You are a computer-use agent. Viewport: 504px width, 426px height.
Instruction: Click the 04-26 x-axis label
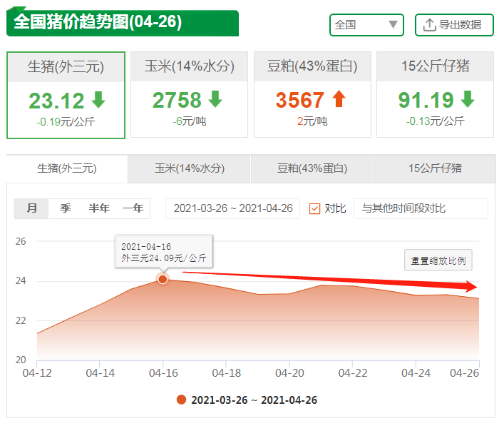tap(465, 373)
